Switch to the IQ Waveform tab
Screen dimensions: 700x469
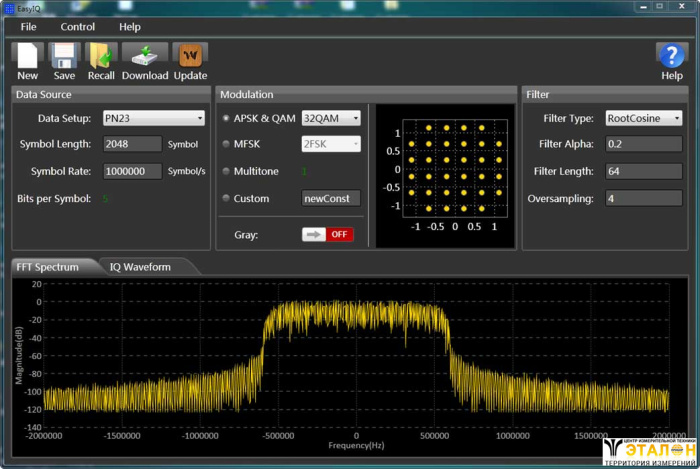click(140, 267)
